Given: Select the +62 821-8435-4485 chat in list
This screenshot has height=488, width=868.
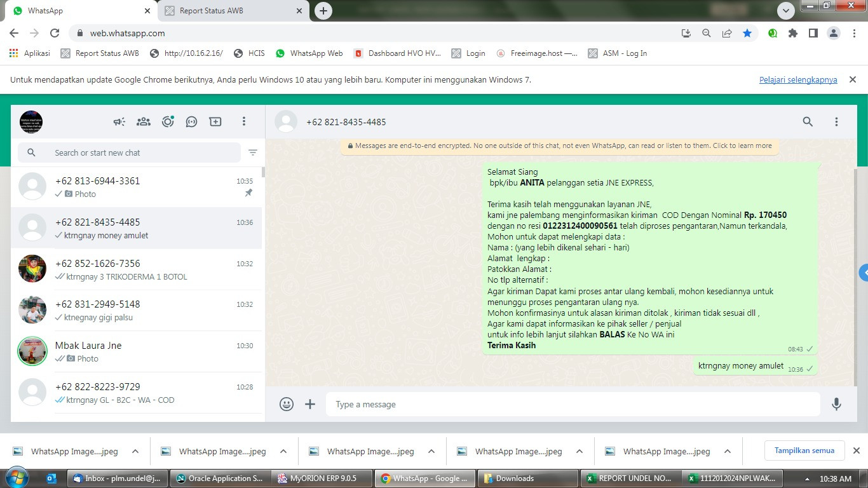Looking at the screenshot, I should [137, 228].
